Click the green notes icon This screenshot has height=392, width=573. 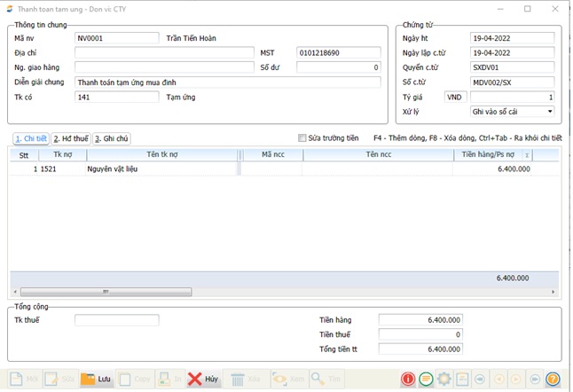[426, 380]
